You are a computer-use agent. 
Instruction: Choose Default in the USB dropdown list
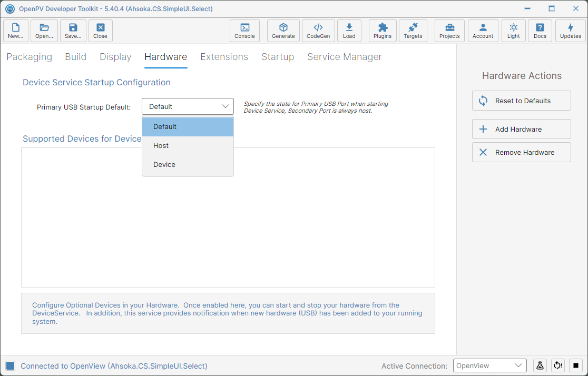[x=188, y=127]
